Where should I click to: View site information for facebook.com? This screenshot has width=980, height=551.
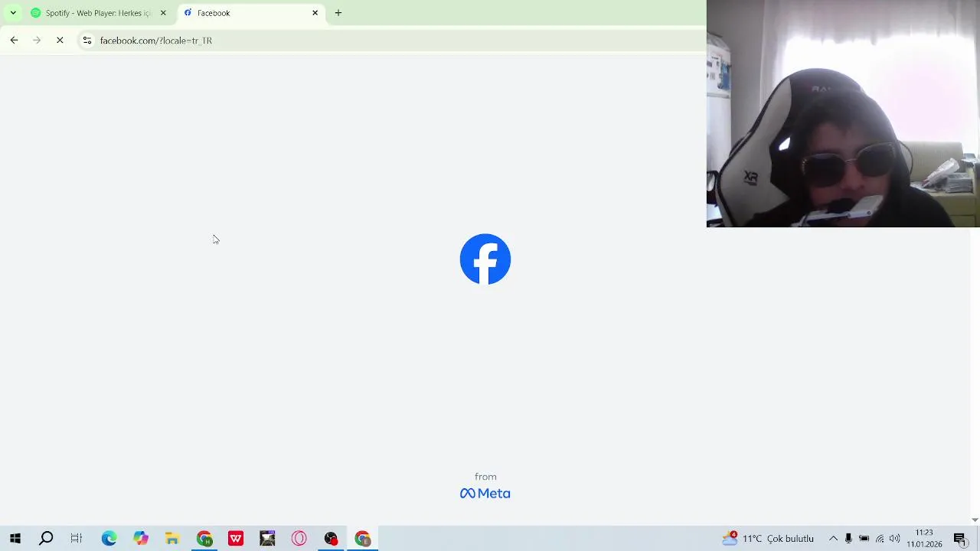tap(87, 41)
